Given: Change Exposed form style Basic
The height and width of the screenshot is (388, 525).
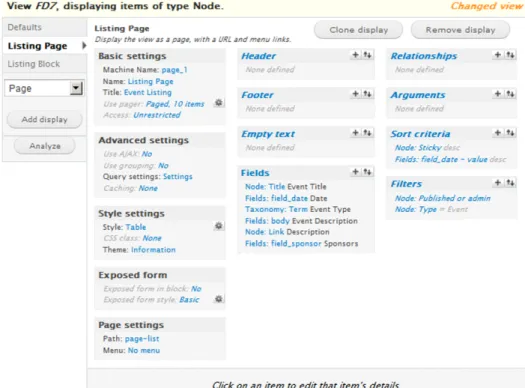Looking at the screenshot, I should point(189,300).
